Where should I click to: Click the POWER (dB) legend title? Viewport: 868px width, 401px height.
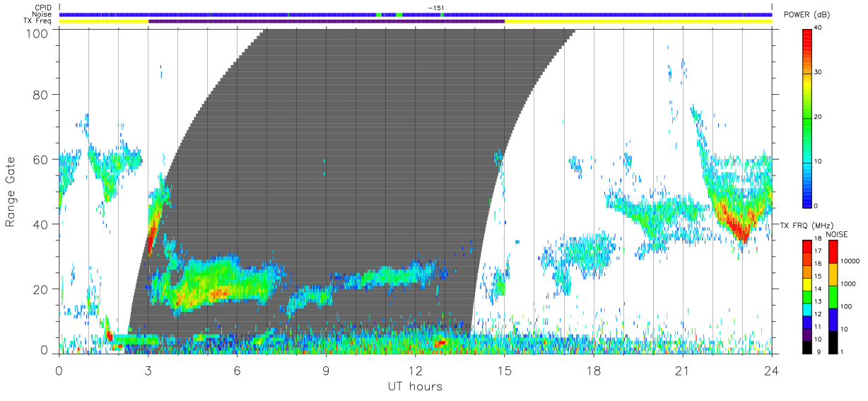(807, 15)
